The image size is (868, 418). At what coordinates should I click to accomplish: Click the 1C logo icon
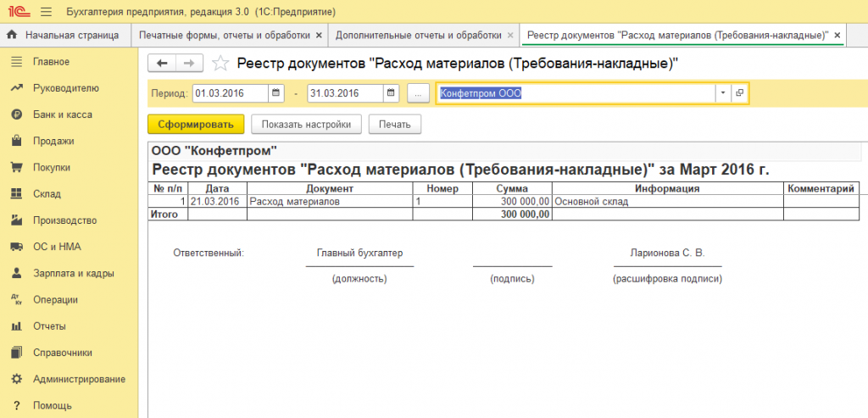19,12
